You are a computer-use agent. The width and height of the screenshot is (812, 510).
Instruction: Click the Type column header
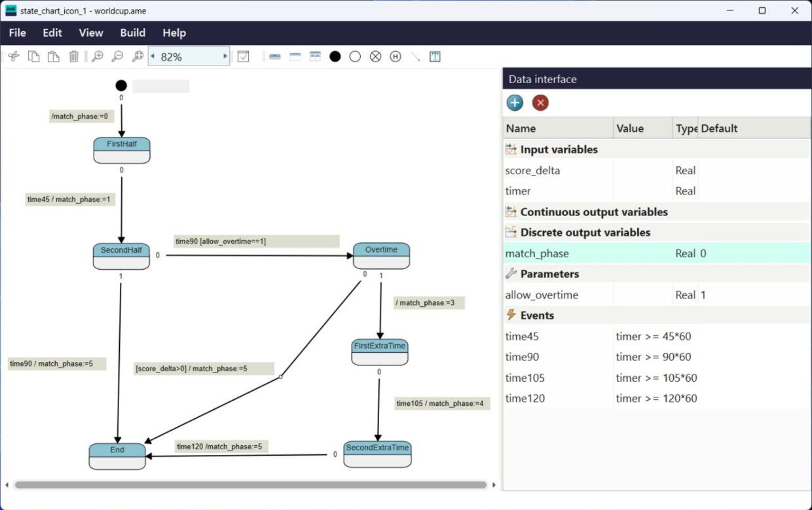coord(686,128)
